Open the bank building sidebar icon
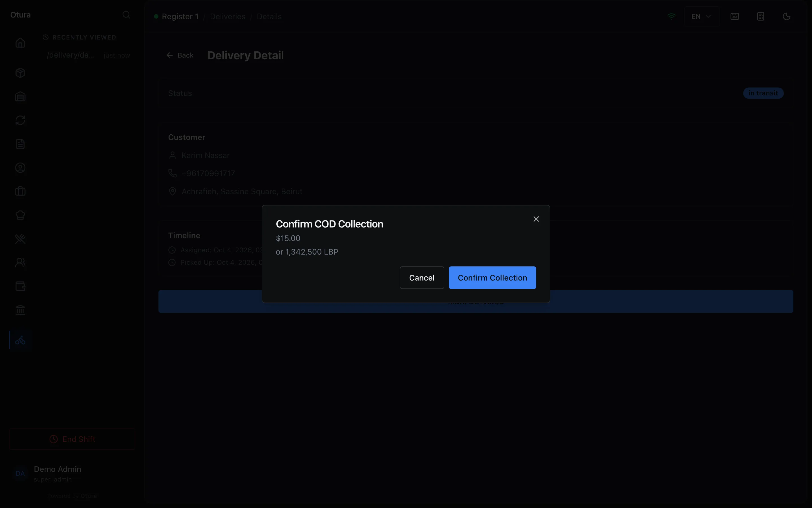The height and width of the screenshot is (508, 812). [x=20, y=310]
